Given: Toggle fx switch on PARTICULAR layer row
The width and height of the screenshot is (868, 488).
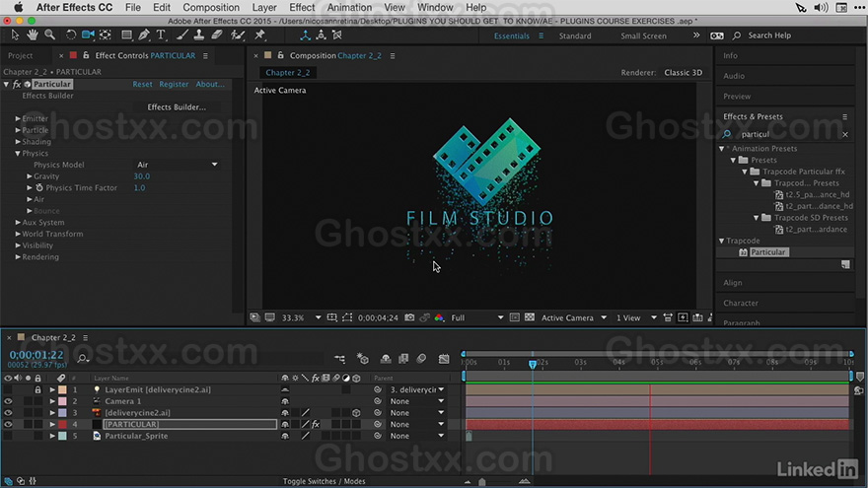Looking at the screenshot, I should 316,424.
